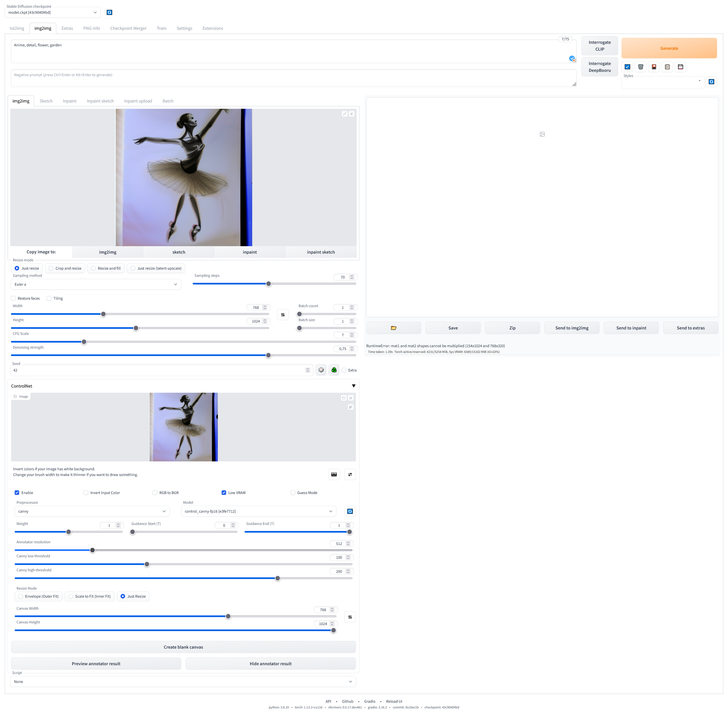
Task: Open the model.ckpt checkpoint dropdown
Action: coord(52,12)
